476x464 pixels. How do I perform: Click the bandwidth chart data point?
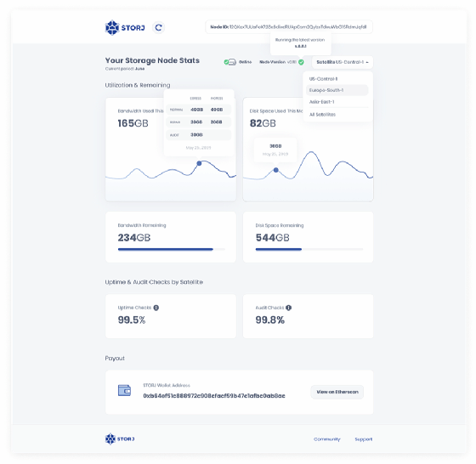tap(199, 163)
